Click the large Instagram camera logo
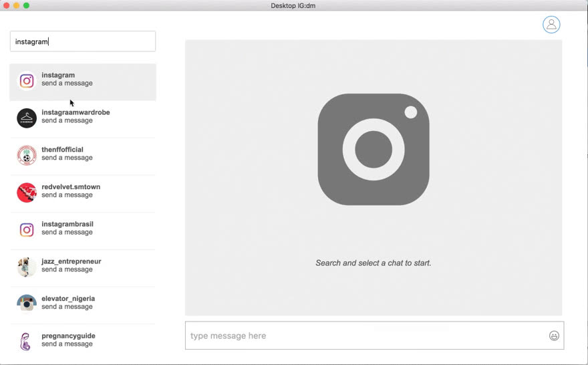This screenshot has width=588, height=365. coord(374,149)
